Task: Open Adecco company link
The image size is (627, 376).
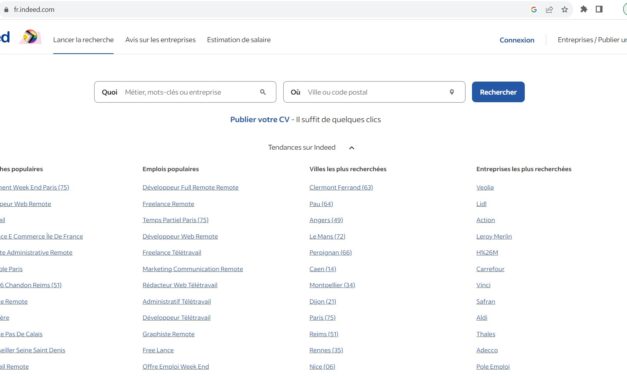Action: tap(487, 350)
